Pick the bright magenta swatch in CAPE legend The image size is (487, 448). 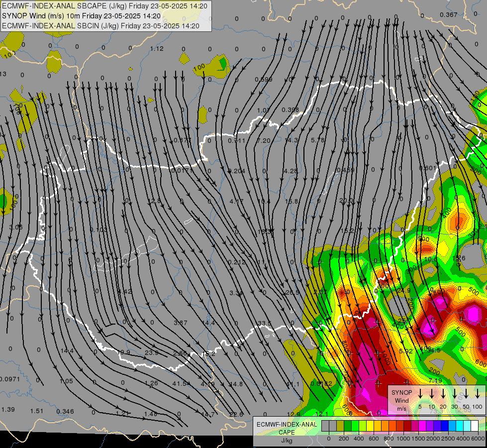(422, 426)
